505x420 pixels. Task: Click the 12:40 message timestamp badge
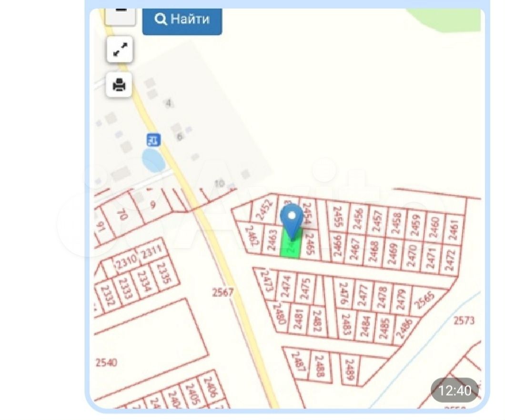[x=454, y=390]
